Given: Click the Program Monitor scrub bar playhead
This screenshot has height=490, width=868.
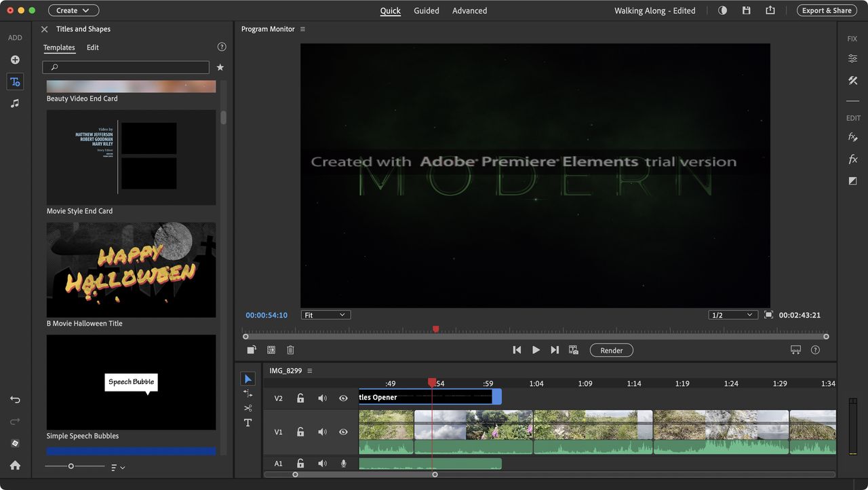Looking at the screenshot, I should (x=436, y=329).
